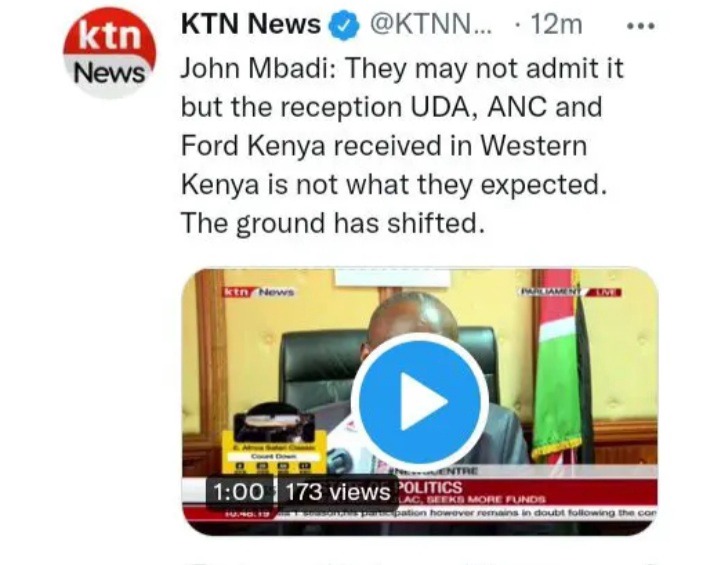Open the video thumbnail preview
Screen dimensions: 720x565
click(420, 401)
